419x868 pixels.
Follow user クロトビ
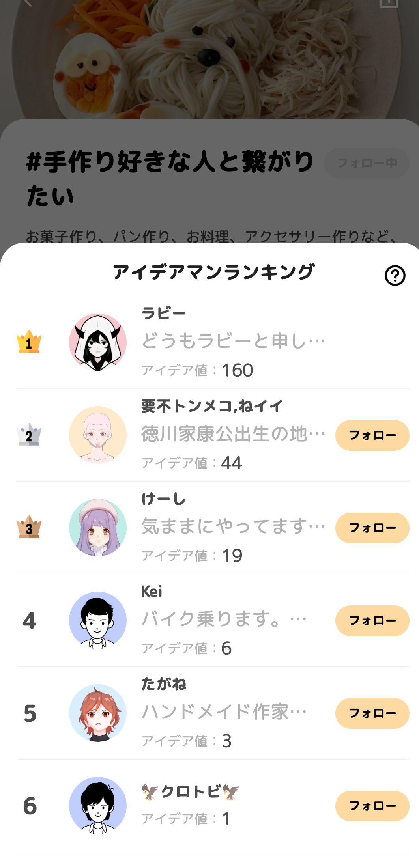372,806
